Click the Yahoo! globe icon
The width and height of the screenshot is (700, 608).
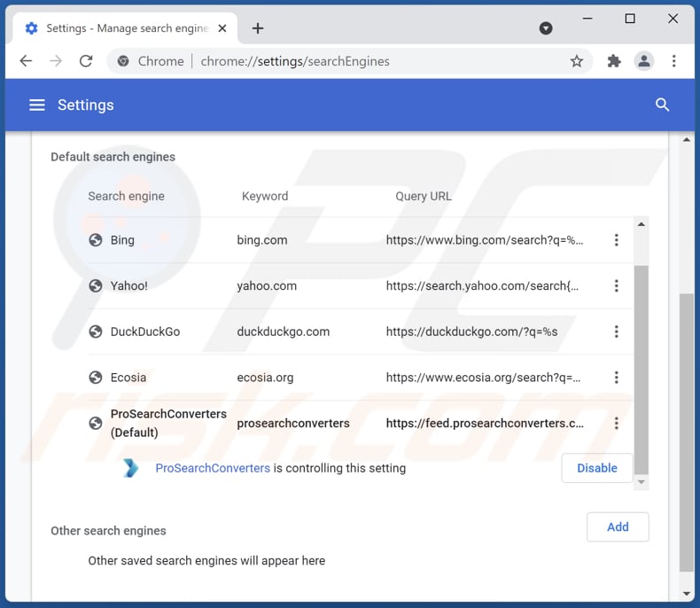coord(96,285)
